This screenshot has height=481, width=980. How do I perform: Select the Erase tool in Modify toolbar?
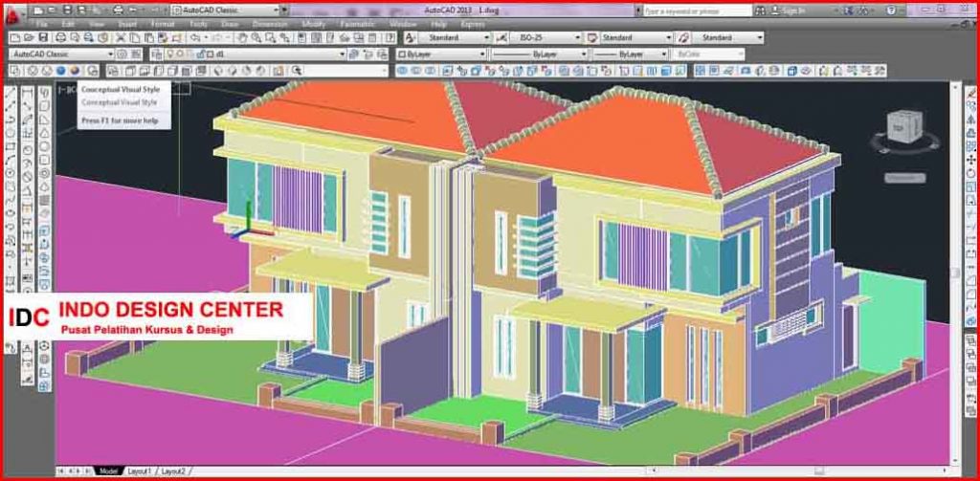tap(970, 94)
